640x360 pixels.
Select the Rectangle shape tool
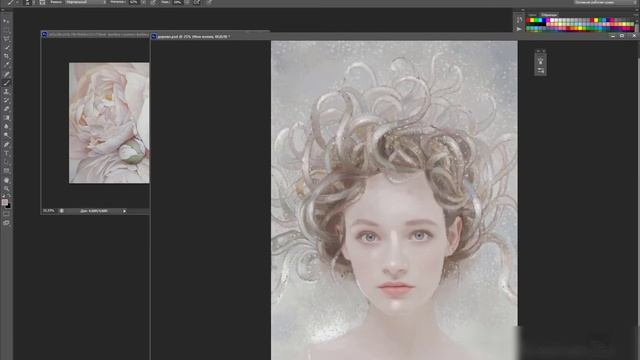[6, 171]
